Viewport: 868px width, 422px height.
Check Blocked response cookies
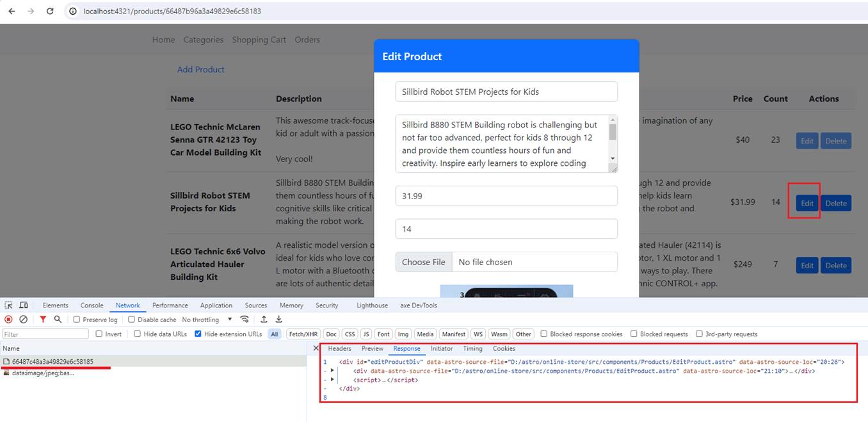click(544, 334)
